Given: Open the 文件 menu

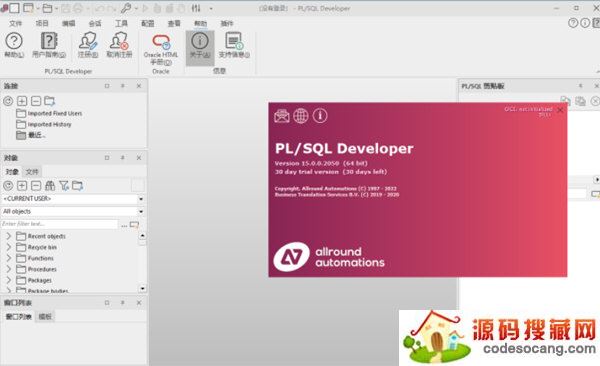Looking at the screenshot, I should tap(16, 23).
